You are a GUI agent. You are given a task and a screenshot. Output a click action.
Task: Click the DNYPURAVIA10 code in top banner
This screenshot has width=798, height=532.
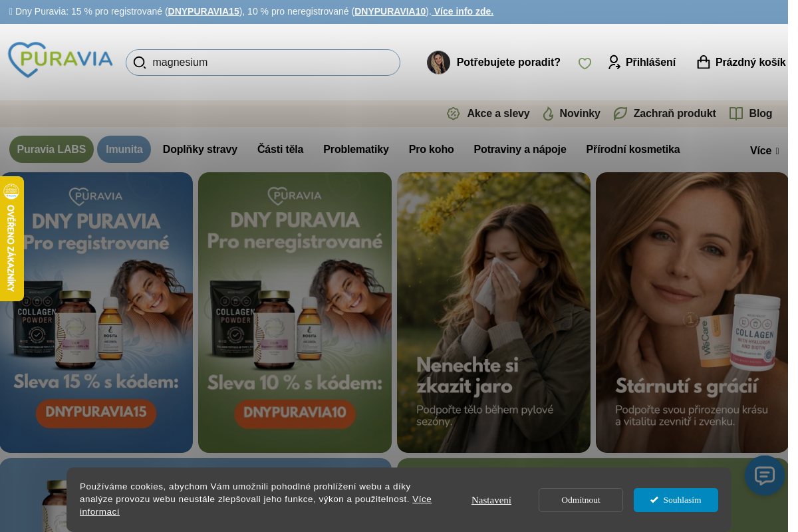[x=390, y=11]
